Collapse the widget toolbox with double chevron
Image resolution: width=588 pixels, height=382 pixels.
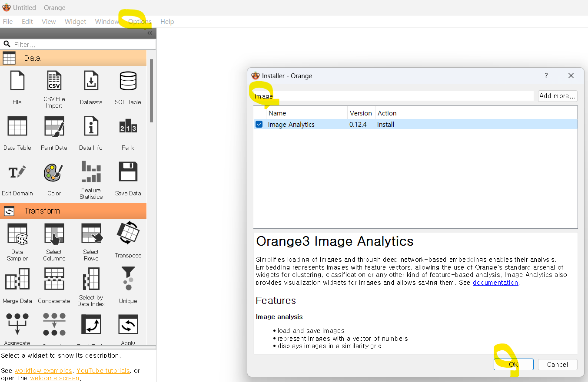tap(149, 33)
